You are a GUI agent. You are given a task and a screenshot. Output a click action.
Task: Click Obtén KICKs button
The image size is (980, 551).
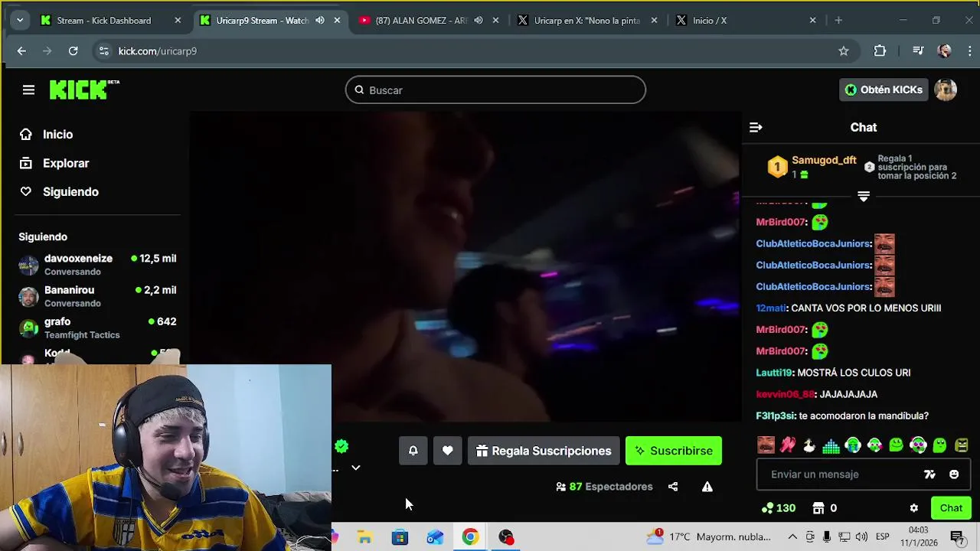[884, 90]
